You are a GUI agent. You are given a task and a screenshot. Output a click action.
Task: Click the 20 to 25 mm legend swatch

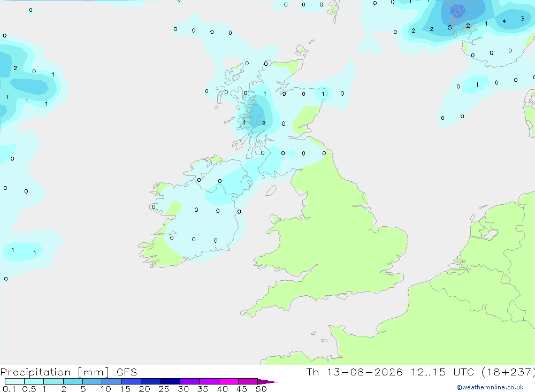click(x=151, y=381)
